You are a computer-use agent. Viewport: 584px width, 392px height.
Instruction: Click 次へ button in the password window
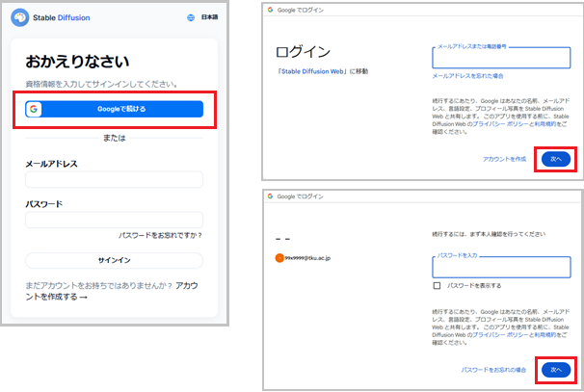pos(556,370)
